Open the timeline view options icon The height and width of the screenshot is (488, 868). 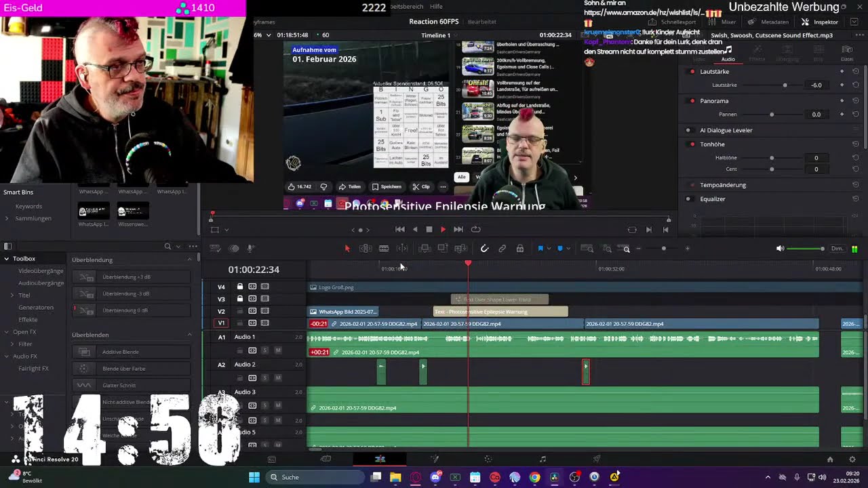coord(215,249)
